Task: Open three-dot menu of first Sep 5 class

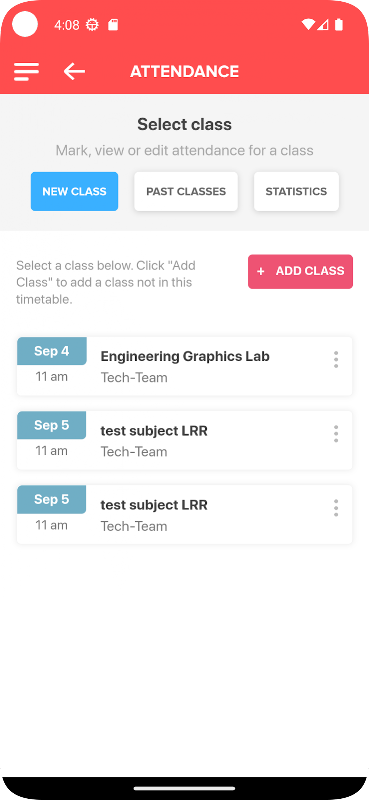Action: pyautogui.click(x=336, y=434)
